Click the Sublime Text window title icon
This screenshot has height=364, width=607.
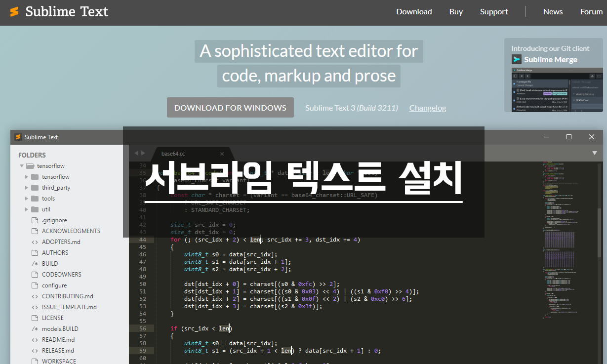click(x=18, y=137)
